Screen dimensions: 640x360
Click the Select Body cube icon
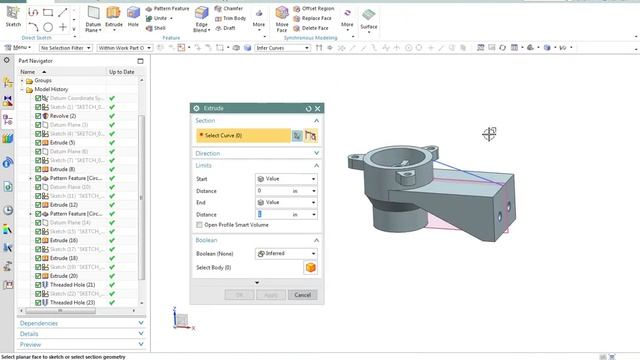[311, 268]
